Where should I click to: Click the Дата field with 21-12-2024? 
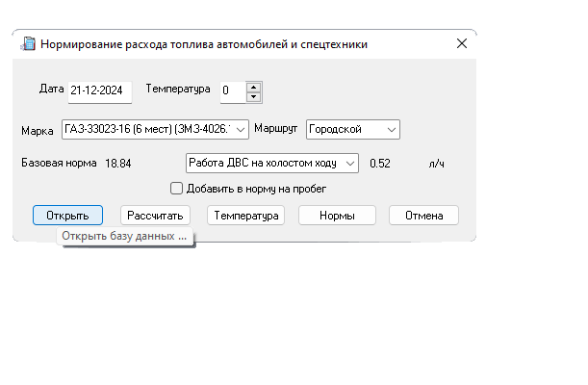(100, 91)
